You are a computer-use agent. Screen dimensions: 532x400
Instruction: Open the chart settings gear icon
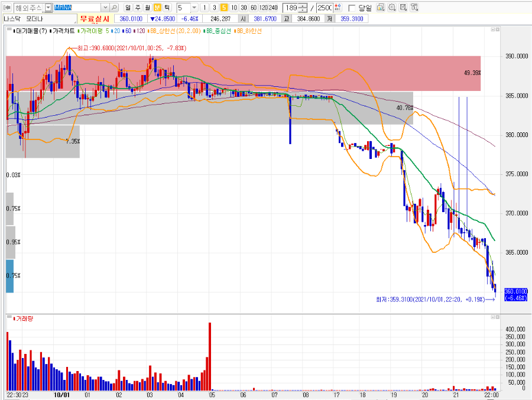click(x=392, y=8)
